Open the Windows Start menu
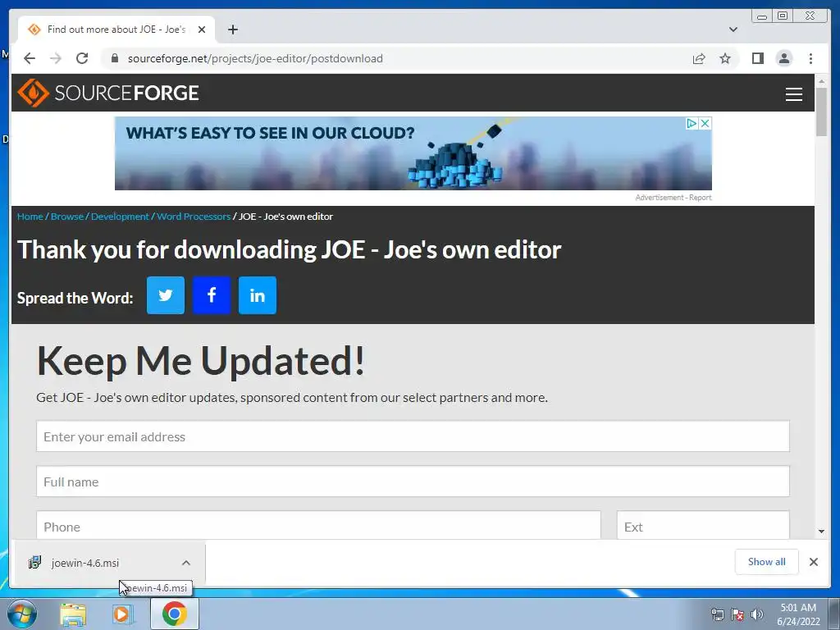 22,614
